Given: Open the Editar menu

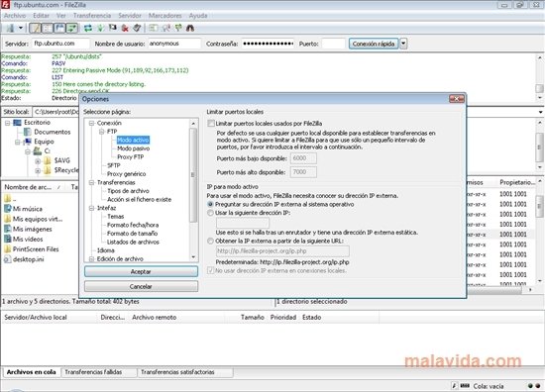Looking at the screenshot, I should pyautogui.click(x=41, y=16).
